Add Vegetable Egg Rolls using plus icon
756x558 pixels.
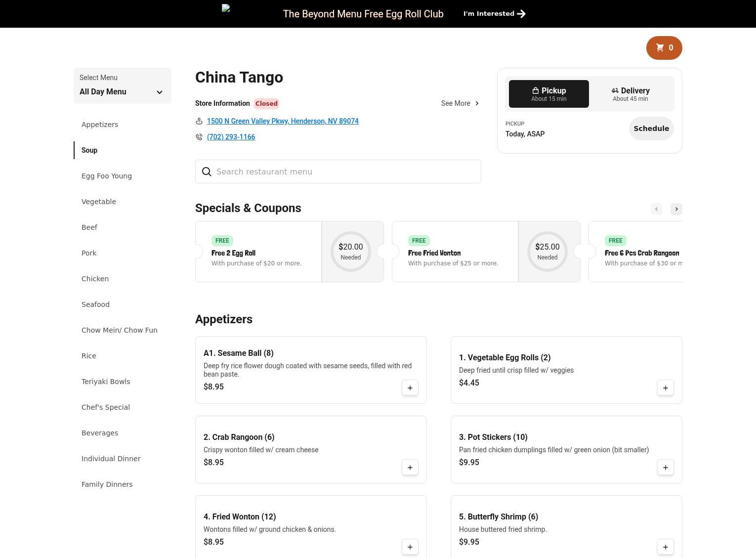(665, 388)
